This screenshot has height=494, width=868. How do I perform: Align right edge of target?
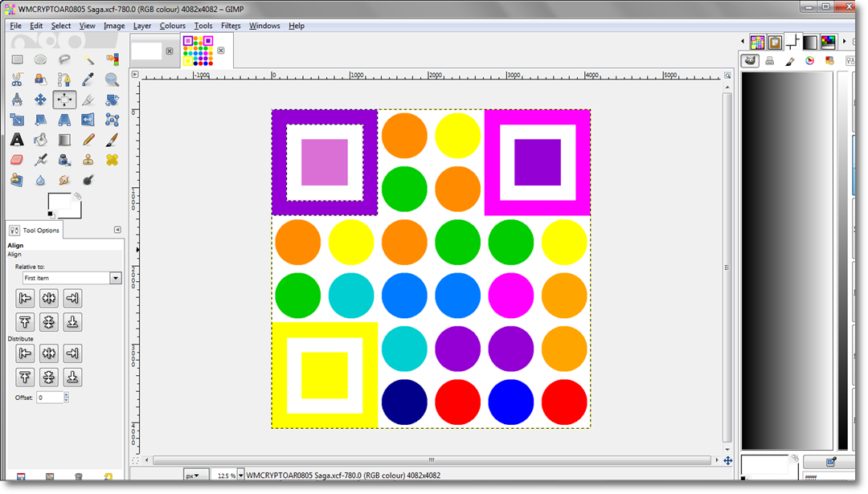[72, 298]
